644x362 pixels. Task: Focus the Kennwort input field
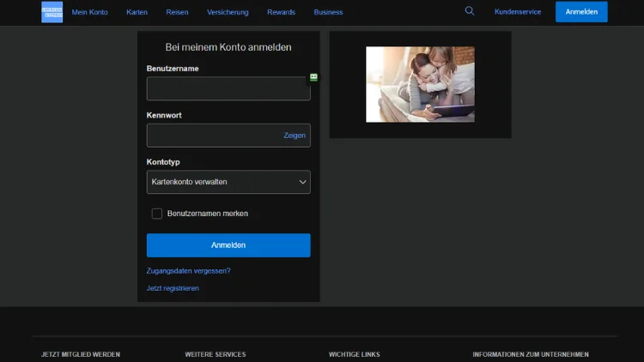point(228,136)
